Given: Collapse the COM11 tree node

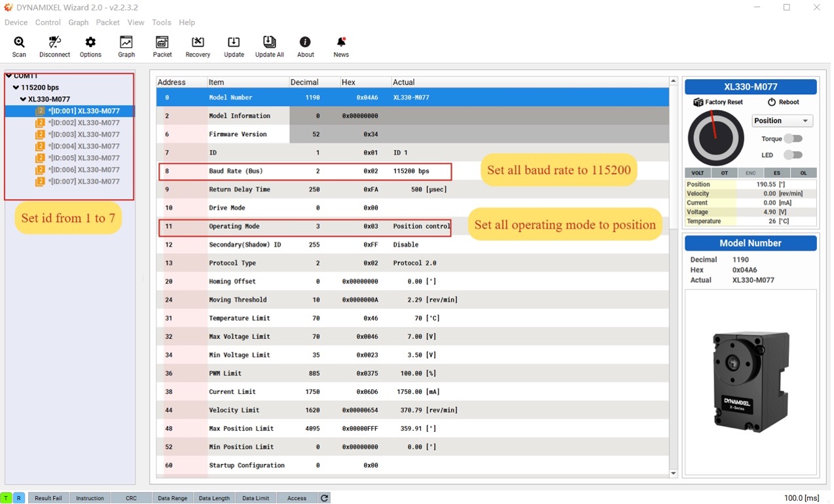Looking at the screenshot, I should point(9,76).
